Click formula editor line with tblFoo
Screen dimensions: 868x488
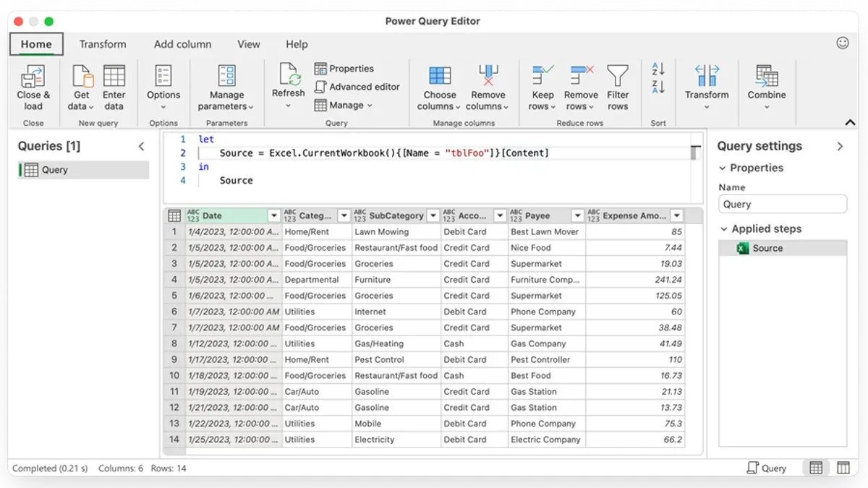[384, 153]
